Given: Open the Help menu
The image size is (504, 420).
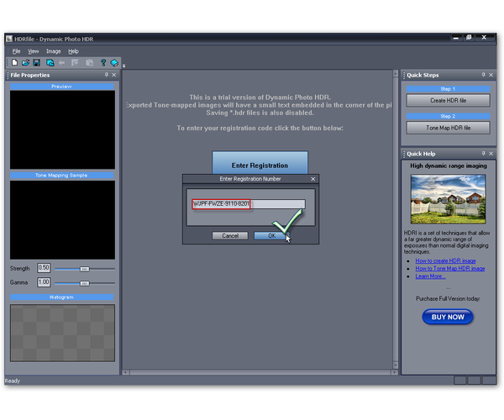Looking at the screenshot, I should 73,51.
